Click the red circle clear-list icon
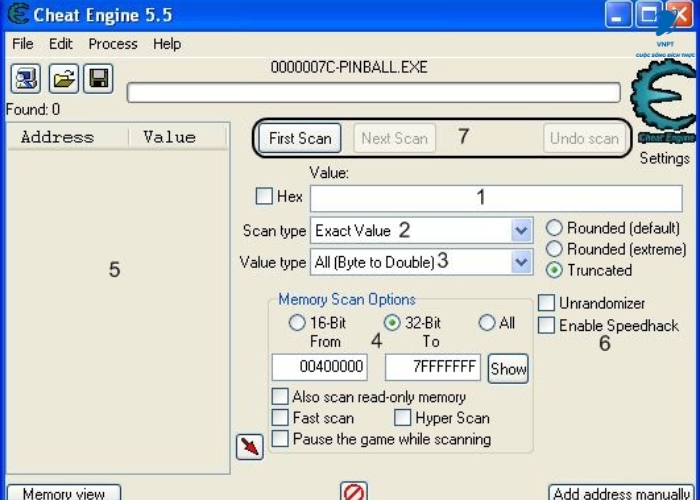 [354, 491]
